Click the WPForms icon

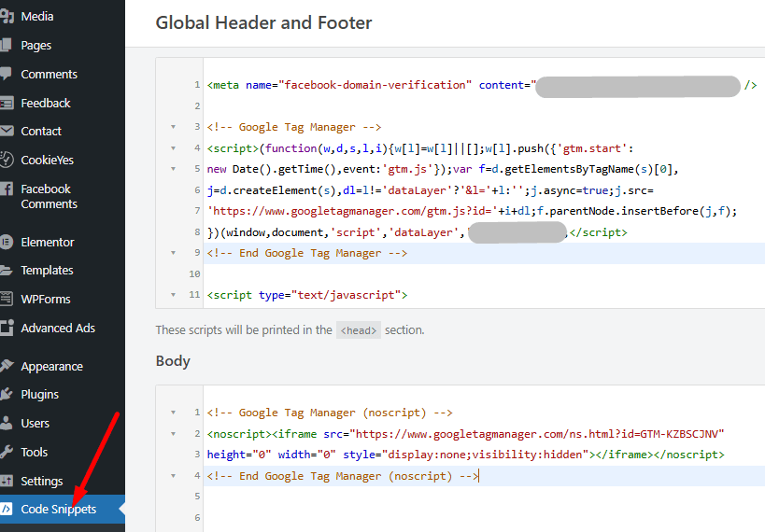coord(7,299)
